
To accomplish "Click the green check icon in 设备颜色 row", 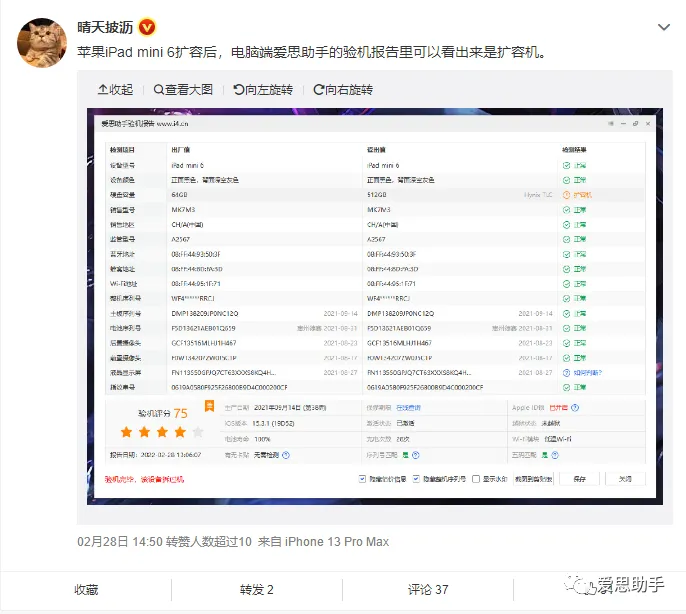I will pyautogui.click(x=566, y=180).
